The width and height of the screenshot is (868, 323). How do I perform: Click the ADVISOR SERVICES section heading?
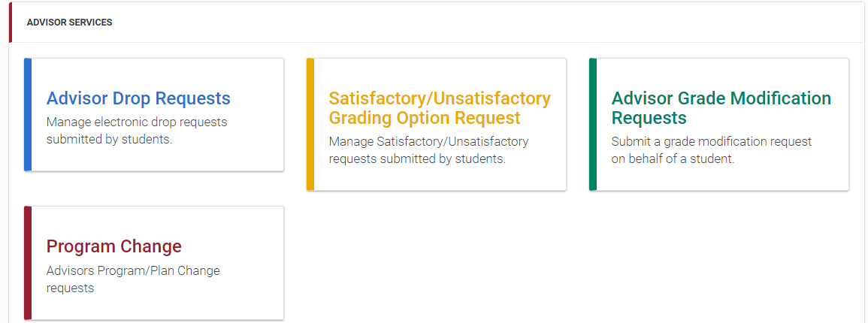[x=69, y=23]
